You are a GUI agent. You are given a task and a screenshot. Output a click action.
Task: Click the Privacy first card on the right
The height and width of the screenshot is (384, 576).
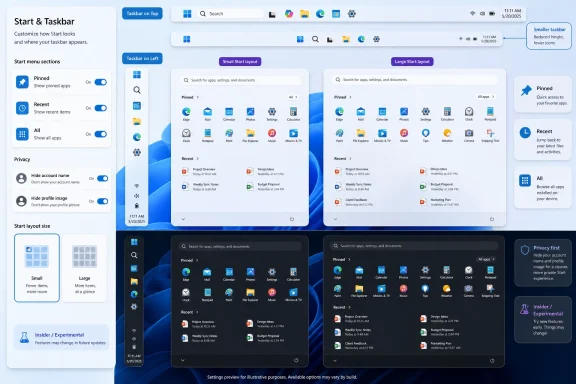tap(543, 263)
